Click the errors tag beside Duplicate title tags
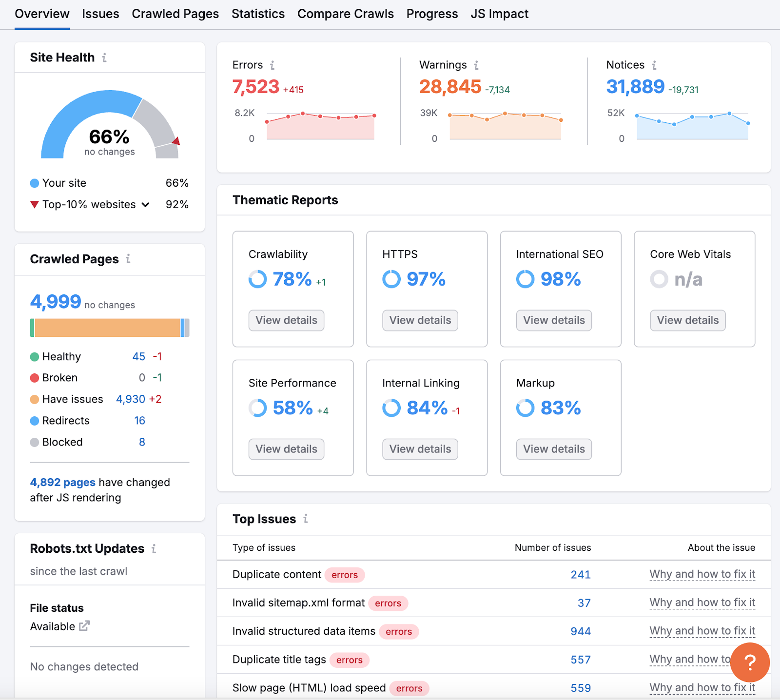Viewport: 780px width, 700px height. [x=350, y=660]
